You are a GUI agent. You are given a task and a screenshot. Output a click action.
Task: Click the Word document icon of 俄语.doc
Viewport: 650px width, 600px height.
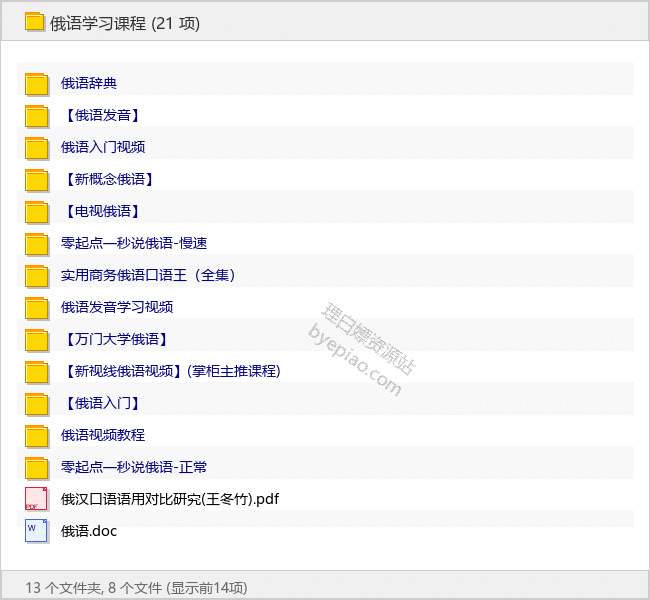click(x=36, y=531)
